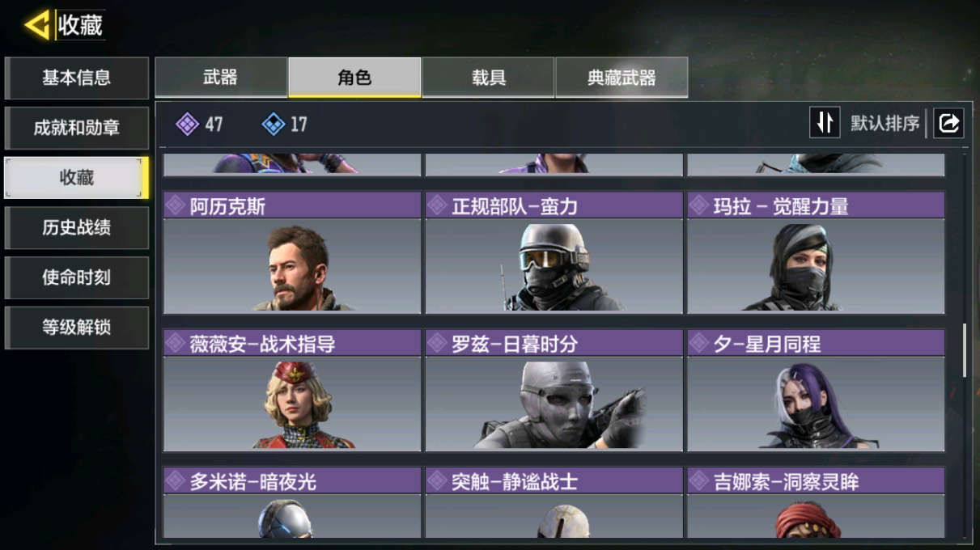980x550 pixels.
Task: Open the 典藏武器 tab
Action: 622,78
